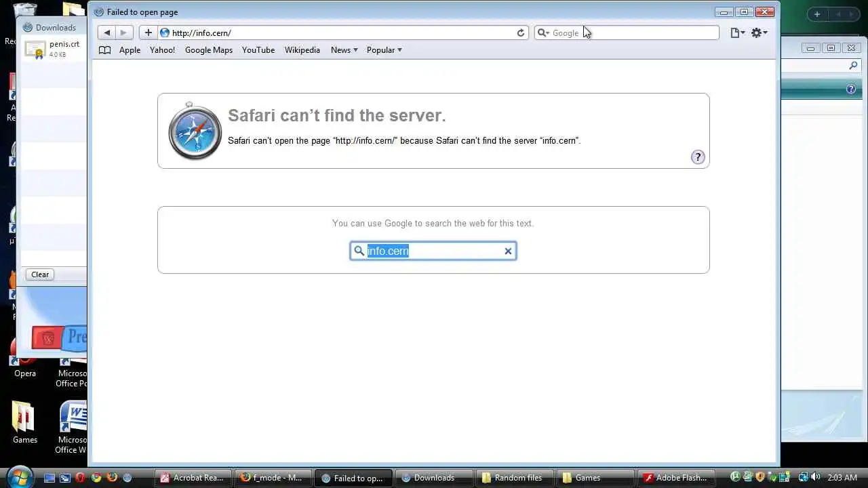This screenshot has width=868, height=488.
Task: Go back with Safari's back arrow
Action: coord(107,33)
